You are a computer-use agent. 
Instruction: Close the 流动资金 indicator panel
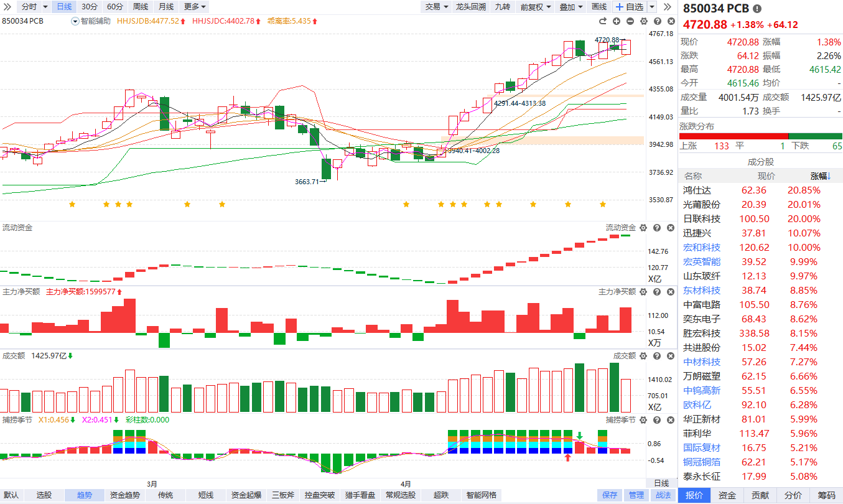click(670, 228)
